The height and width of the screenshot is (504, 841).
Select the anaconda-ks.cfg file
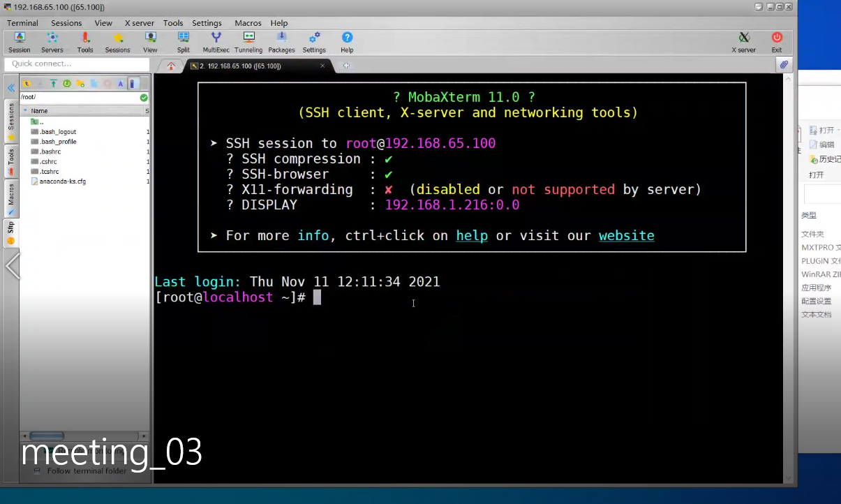pyautogui.click(x=59, y=181)
